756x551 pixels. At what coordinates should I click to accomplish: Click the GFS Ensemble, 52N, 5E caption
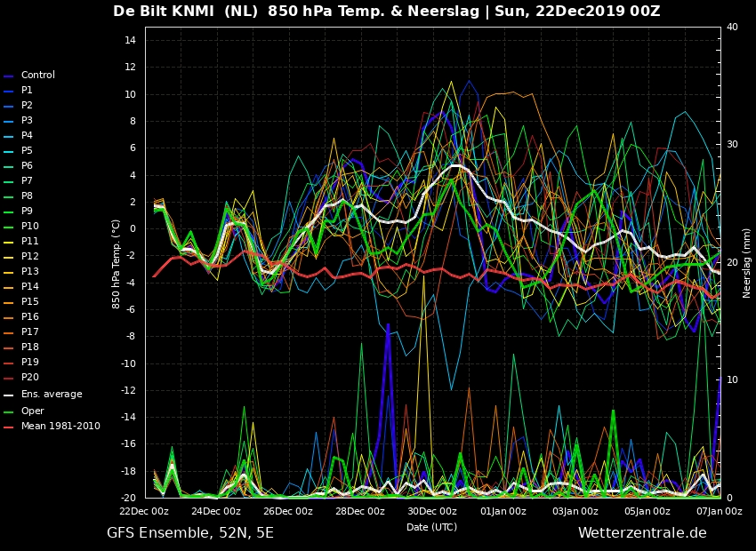point(190,533)
